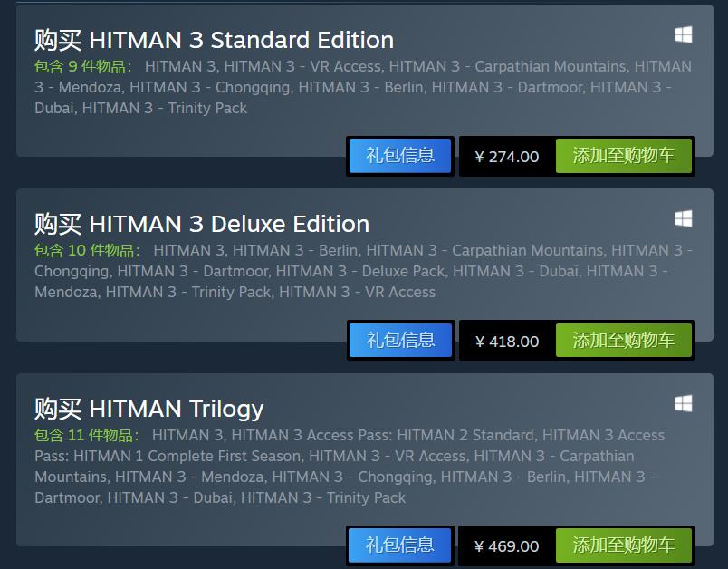Select the 购买 HITMAN 3 Standard Edition heading
The width and height of the screenshot is (728, 569).
click(x=214, y=41)
